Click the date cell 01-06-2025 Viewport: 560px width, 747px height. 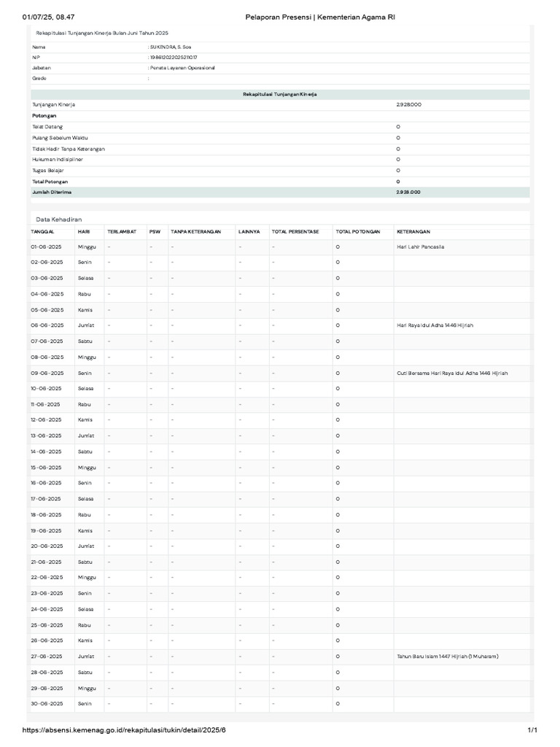point(47,247)
